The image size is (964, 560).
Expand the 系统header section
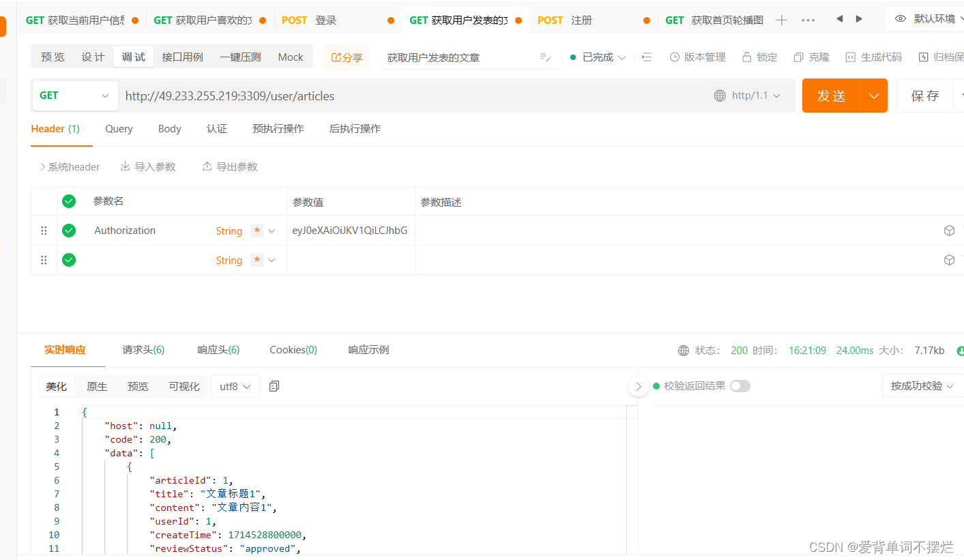(70, 166)
